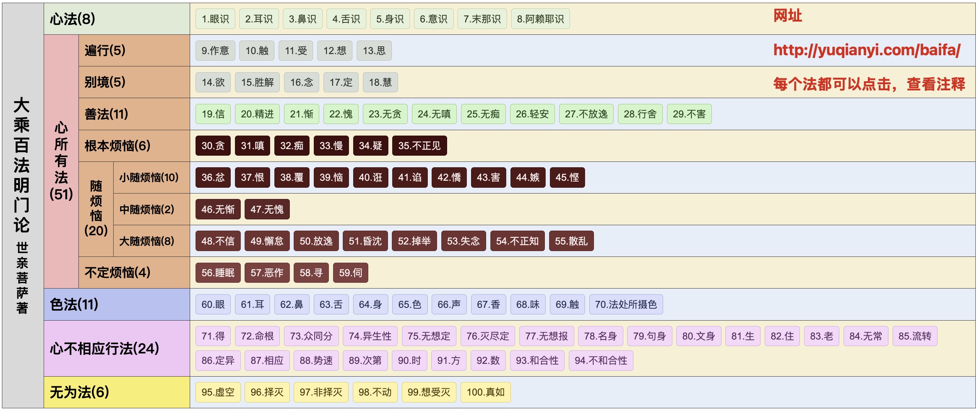Click the 76.灭尽定 tag

pos(488,336)
